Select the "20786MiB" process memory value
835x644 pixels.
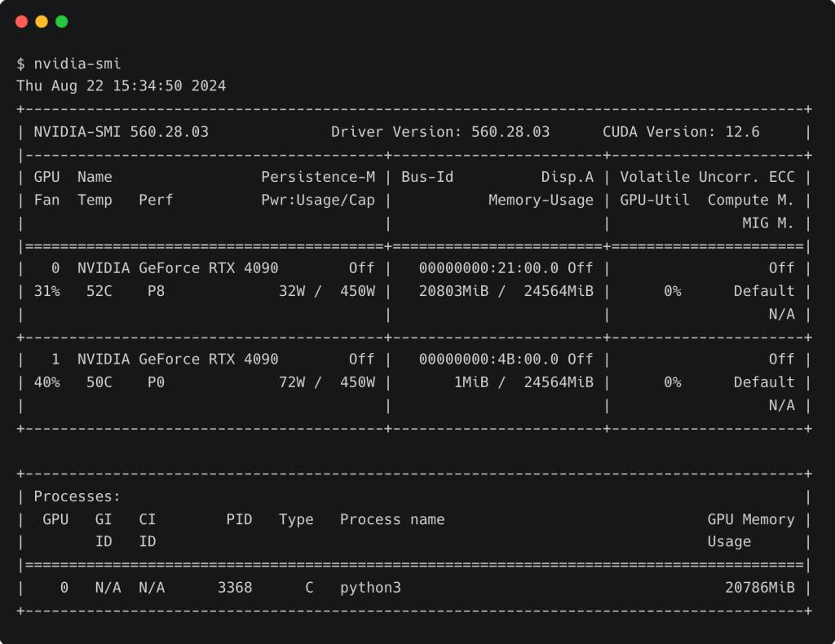tap(760, 588)
